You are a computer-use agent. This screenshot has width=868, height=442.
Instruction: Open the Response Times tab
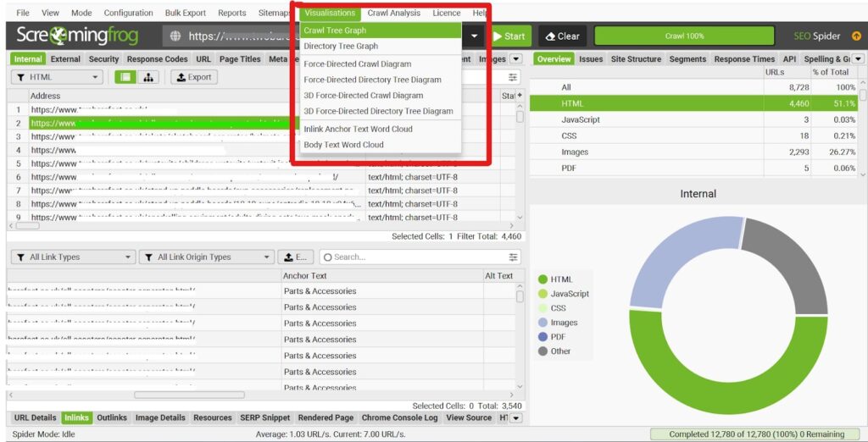(744, 59)
